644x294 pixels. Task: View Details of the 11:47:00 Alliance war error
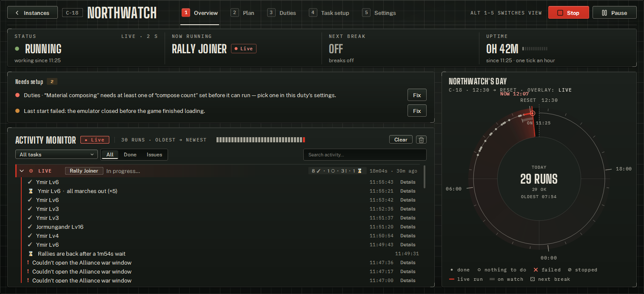point(407,281)
